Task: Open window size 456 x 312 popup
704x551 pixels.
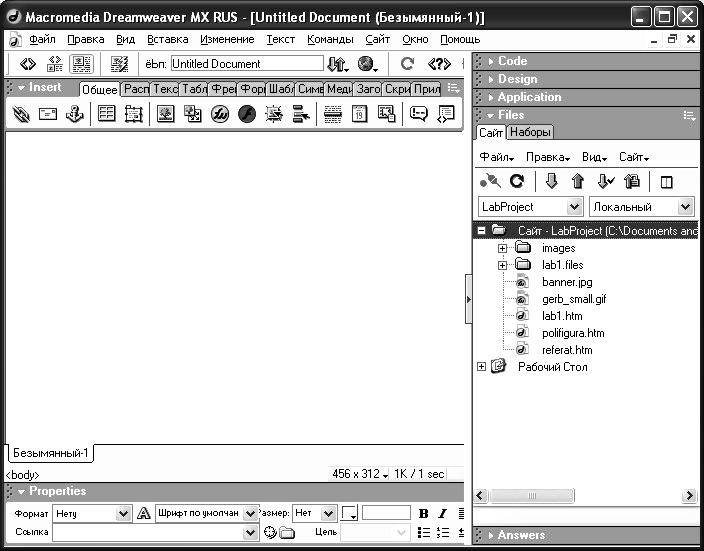Action: point(360,474)
